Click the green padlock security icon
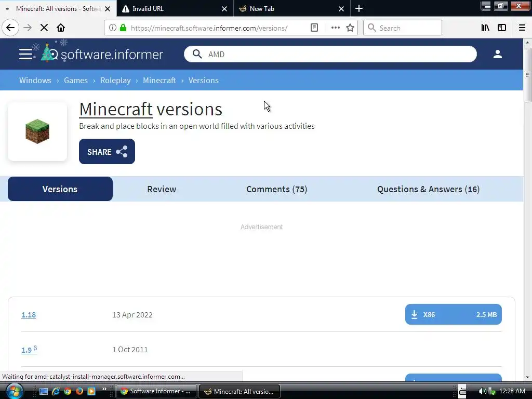 point(123,28)
